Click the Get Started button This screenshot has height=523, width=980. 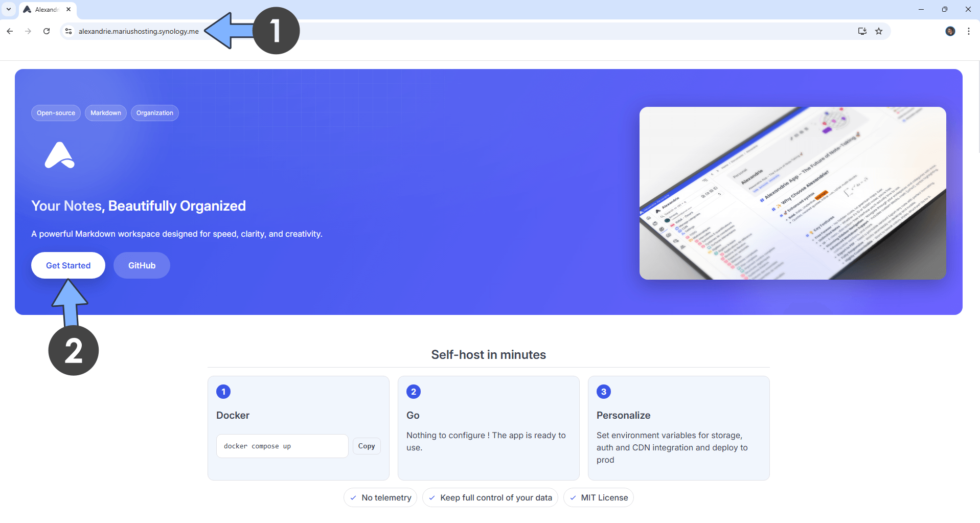coord(68,265)
